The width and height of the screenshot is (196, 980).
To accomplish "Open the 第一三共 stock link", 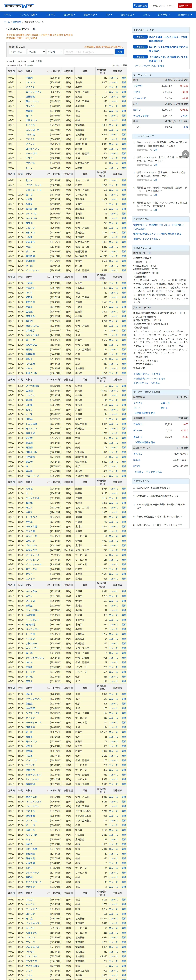I will click(x=30, y=340).
